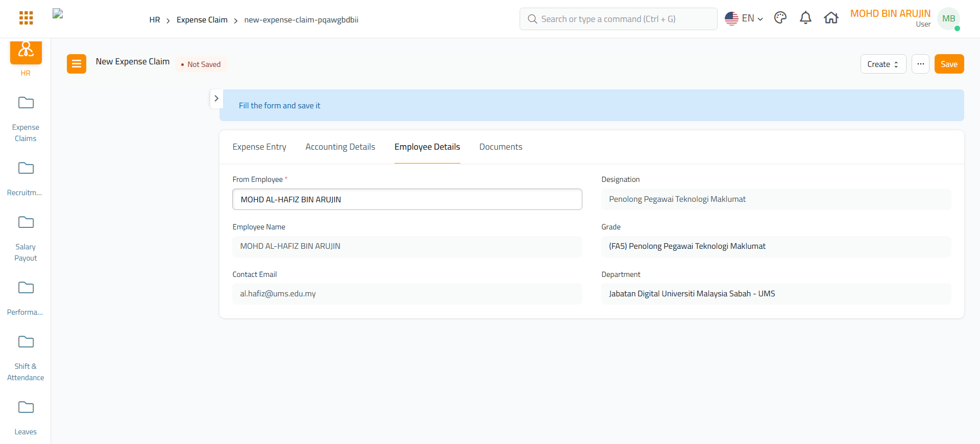Click the From Employee input field
The width and height of the screenshot is (980, 444).
pos(407,199)
